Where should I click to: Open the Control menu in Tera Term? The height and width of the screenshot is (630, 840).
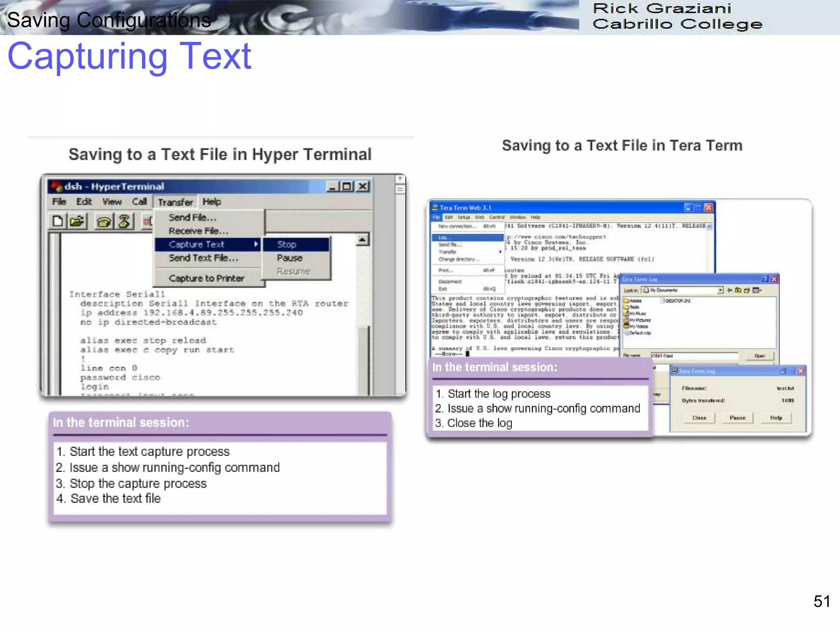(x=497, y=217)
